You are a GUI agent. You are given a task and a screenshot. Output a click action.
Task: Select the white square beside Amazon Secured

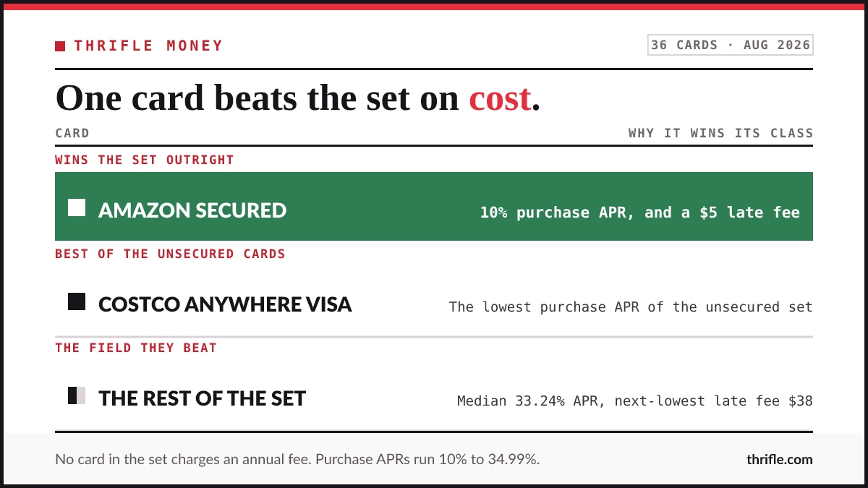(x=77, y=208)
